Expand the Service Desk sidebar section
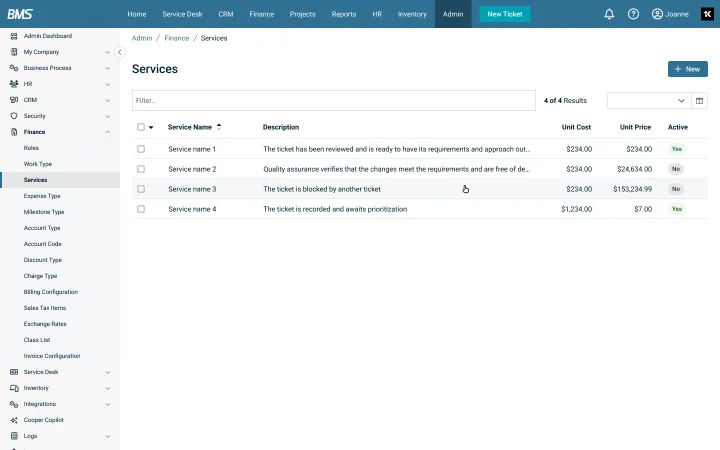This screenshot has width=720, height=450. click(107, 372)
